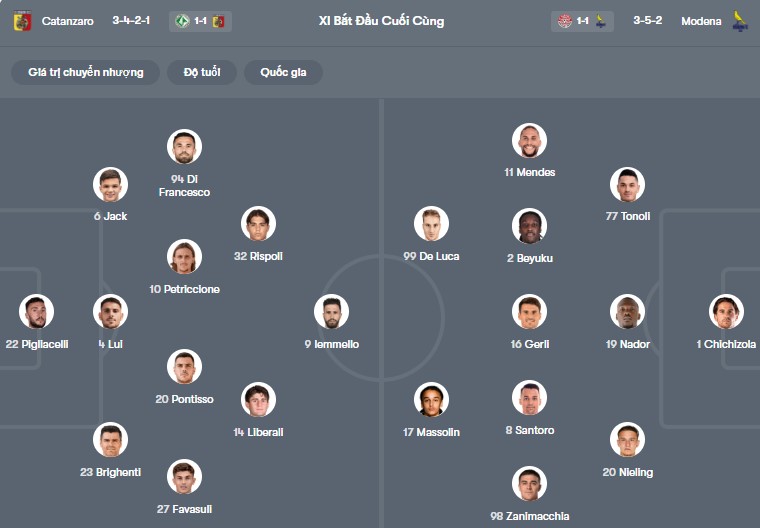Toggle the Giá trị chuyển nhượng filter
Image resolution: width=760 pixels, height=528 pixels.
(86, 72)
